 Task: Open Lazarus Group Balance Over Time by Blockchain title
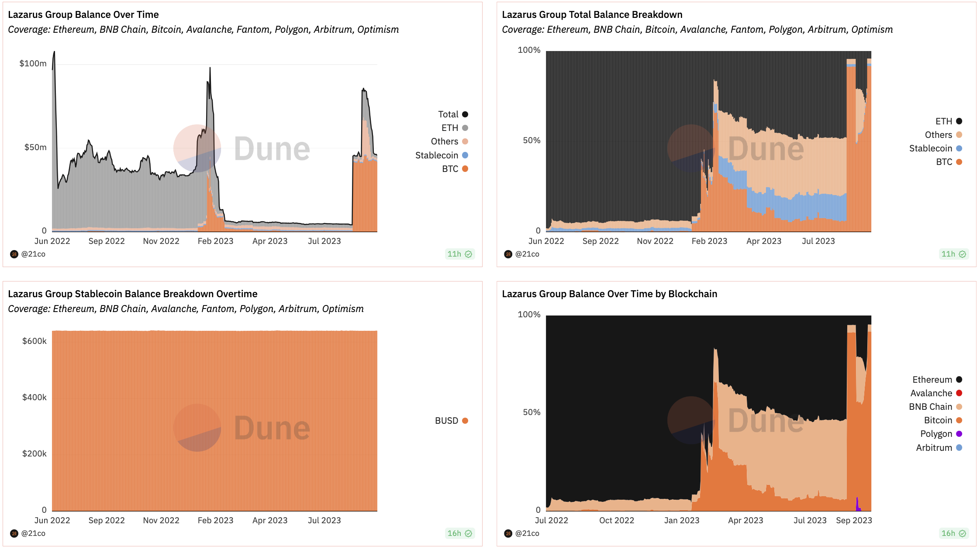610,294
